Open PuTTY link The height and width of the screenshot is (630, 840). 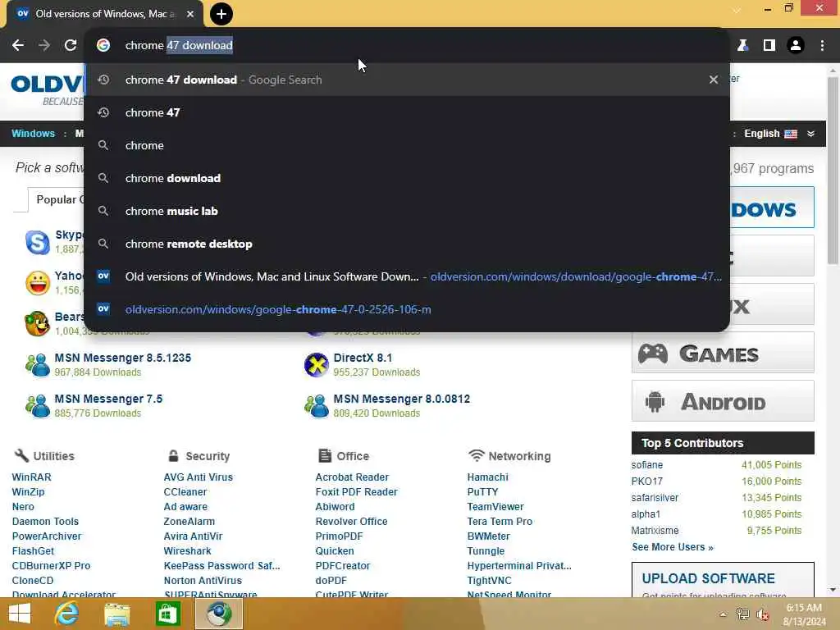click(x=482, y=492)
